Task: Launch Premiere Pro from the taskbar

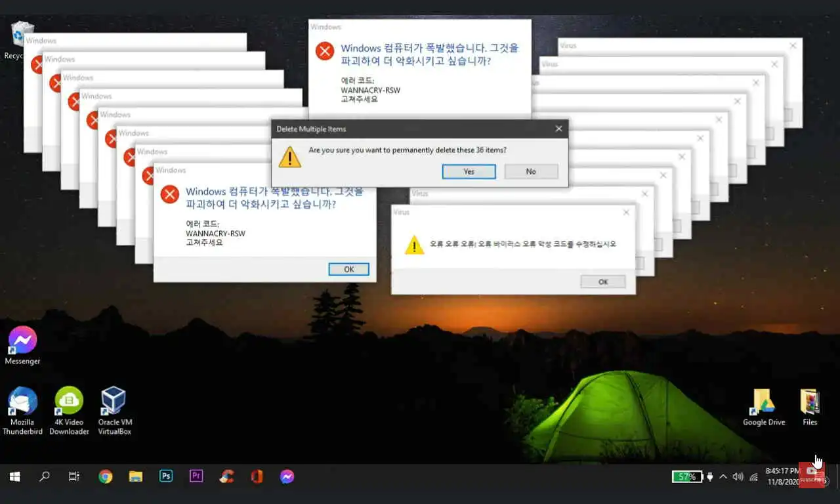Action: pos(196,476)
